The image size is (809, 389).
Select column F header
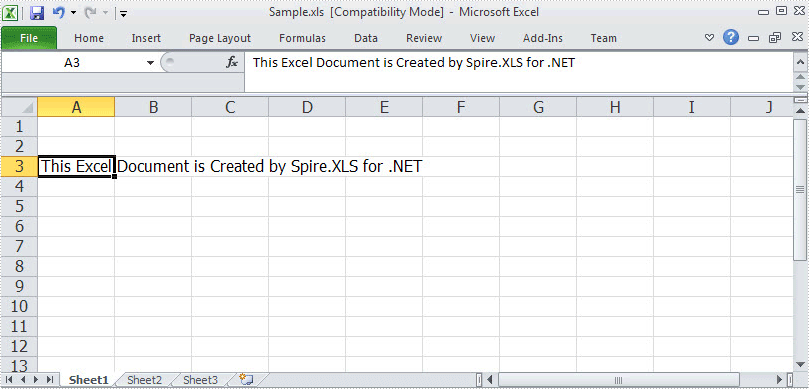(461, 107)
